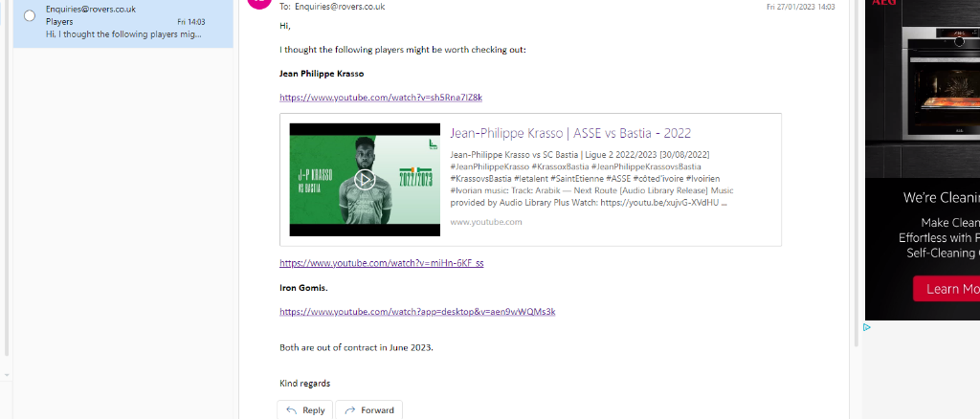Play the Krasso video preview thumbnail

[x=365, y=180]
